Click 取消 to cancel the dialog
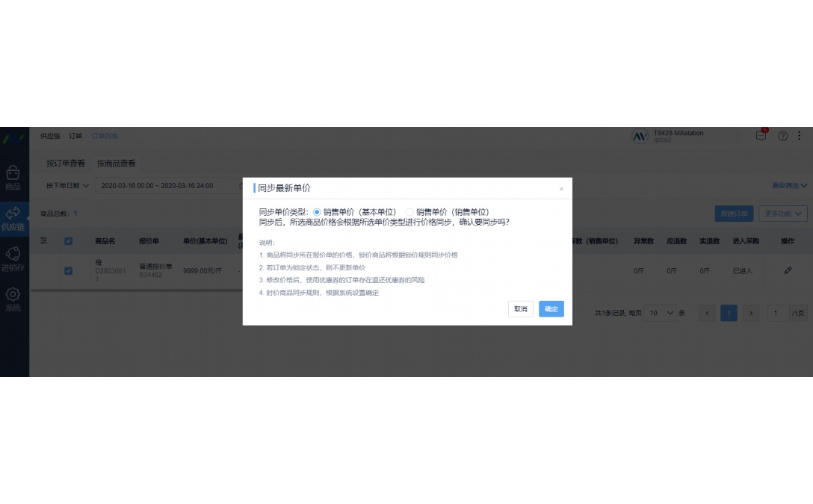813x504 pixels. (520, 309)
